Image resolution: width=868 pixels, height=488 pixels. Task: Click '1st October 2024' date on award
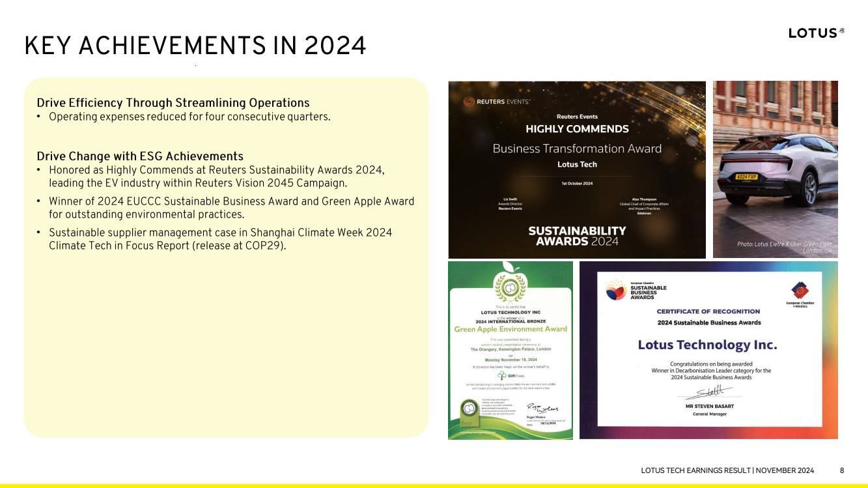577,184
